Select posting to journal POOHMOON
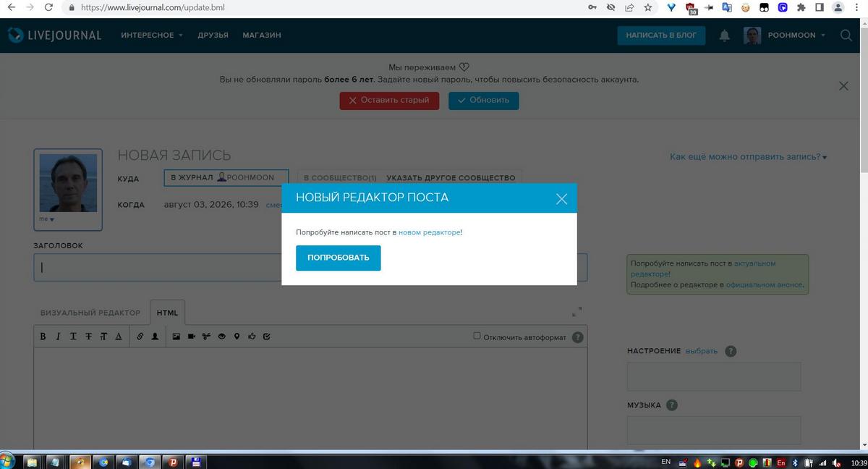Image resolution: width=868 pixels, height=469 pixels. (x=226, y=177)
